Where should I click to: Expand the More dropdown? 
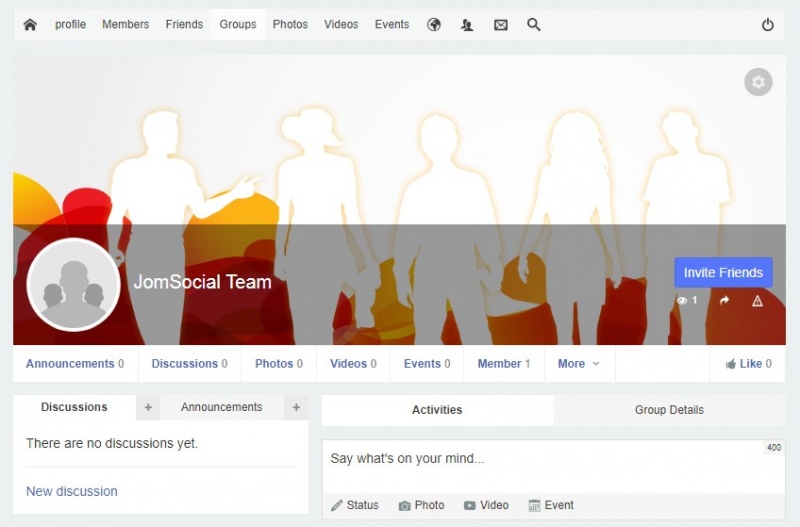579,364
